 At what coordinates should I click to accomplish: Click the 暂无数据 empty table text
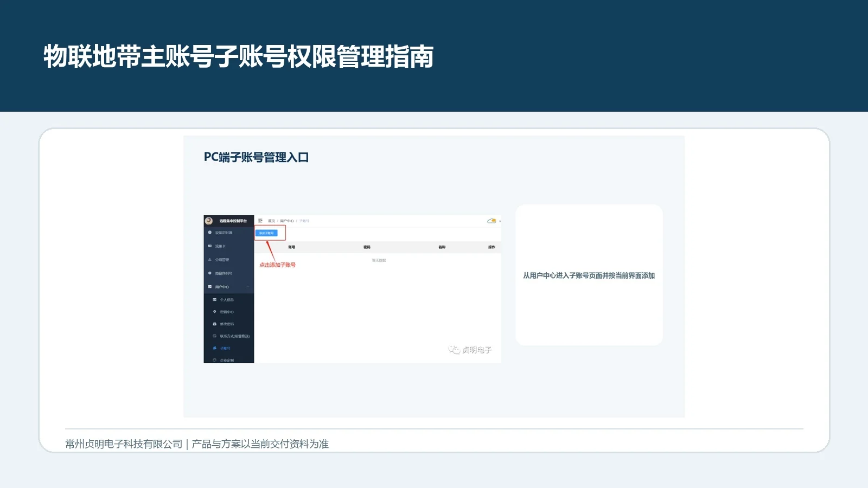coord(379,260)
